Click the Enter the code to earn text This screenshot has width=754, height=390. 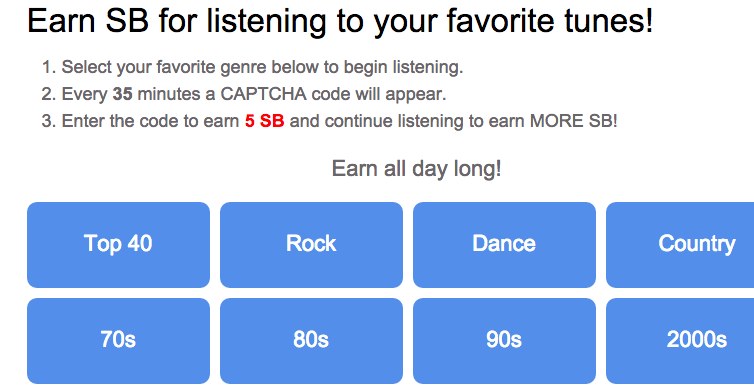coord(151,121)
